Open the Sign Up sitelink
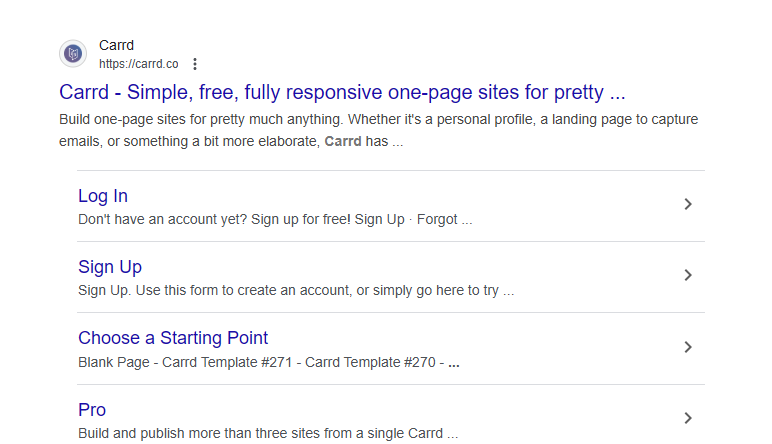This screenshot has width=772, height=444. tap(110, 267)
